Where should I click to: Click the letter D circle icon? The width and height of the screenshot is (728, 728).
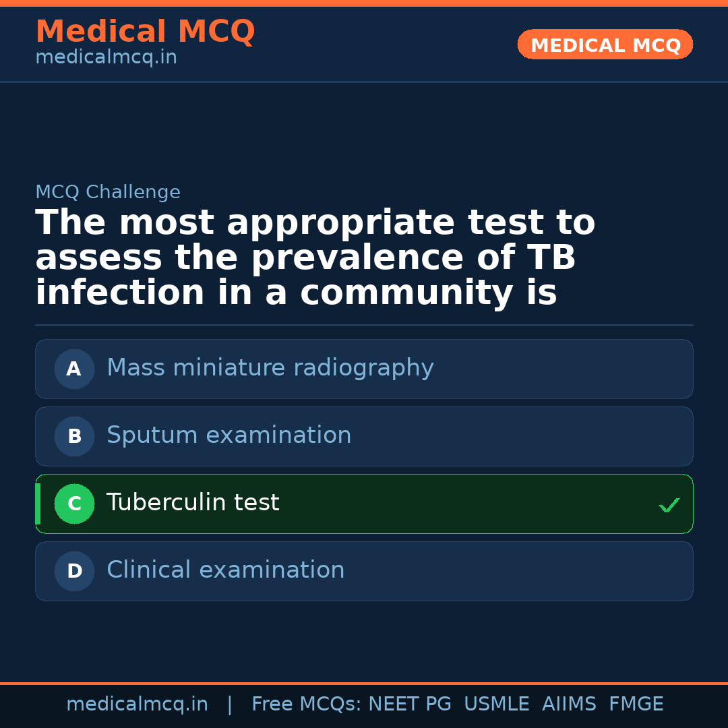pyautogui.click(x=74, y=571)
